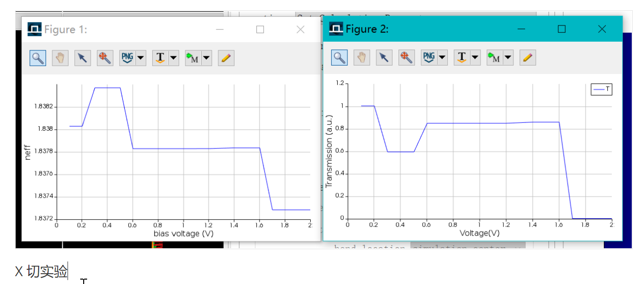Click the zoom-to-extent tool in Figure 2

406,58
